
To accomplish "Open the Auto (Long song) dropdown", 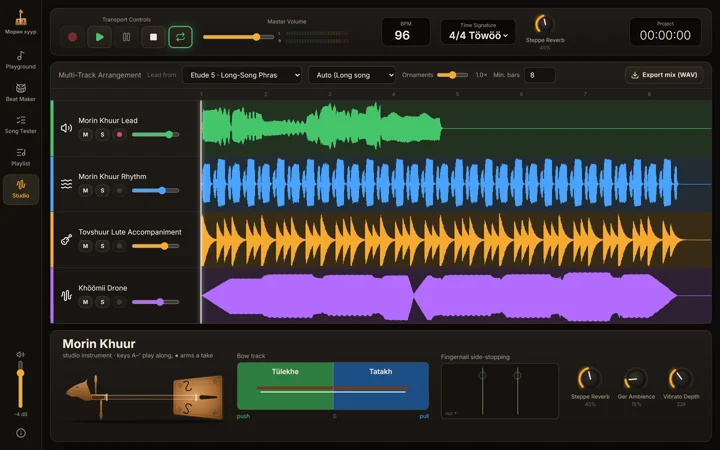I will 352,75.
